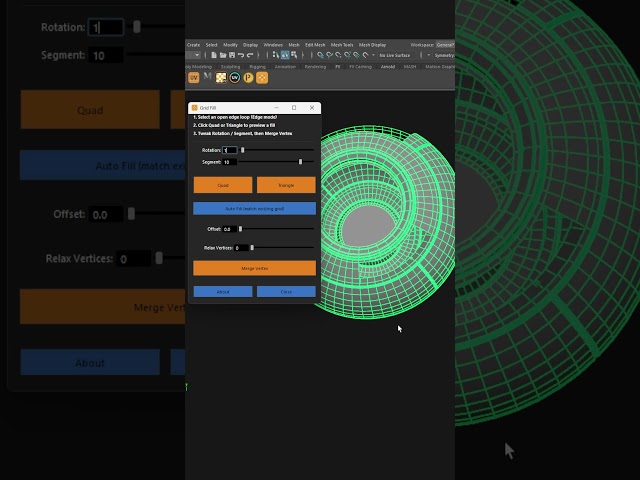Switch to the Sculpting shelf tab

click(x=230, y=67)
